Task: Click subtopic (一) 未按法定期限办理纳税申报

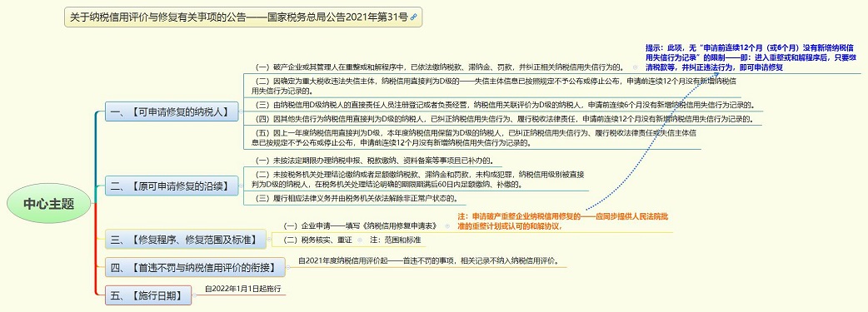Action: (374, 161)
